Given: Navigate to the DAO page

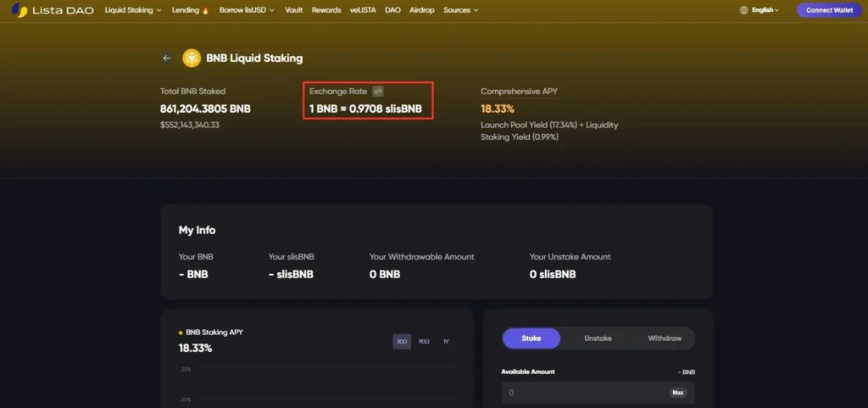Looking at the screenshot, I should (392, 10).
